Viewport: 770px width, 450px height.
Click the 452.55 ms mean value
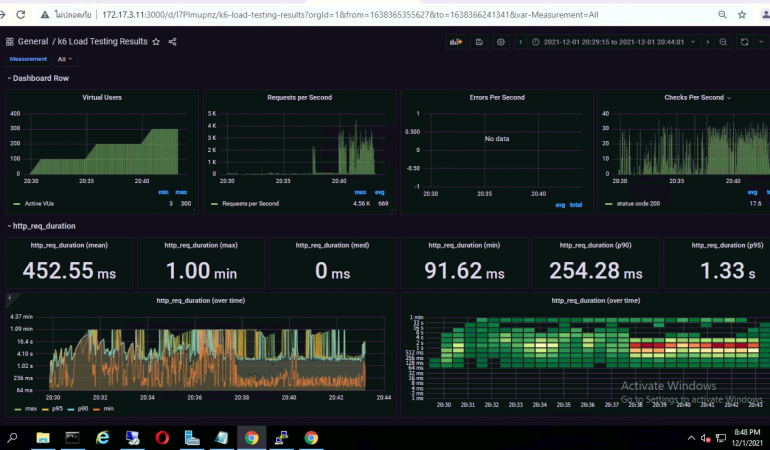coord(69,271)
